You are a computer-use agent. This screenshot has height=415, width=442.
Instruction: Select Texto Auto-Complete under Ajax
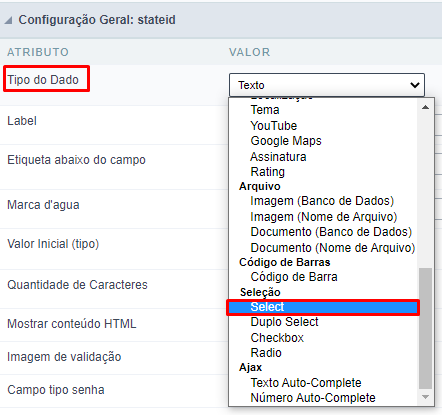[x=306, y=383]
